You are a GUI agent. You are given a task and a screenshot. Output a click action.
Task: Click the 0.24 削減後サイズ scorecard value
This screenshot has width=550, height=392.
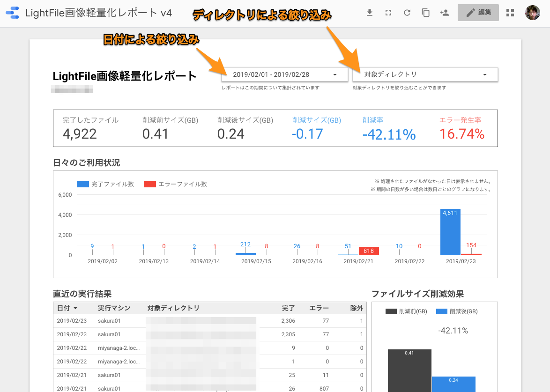(x=230, y=134)
